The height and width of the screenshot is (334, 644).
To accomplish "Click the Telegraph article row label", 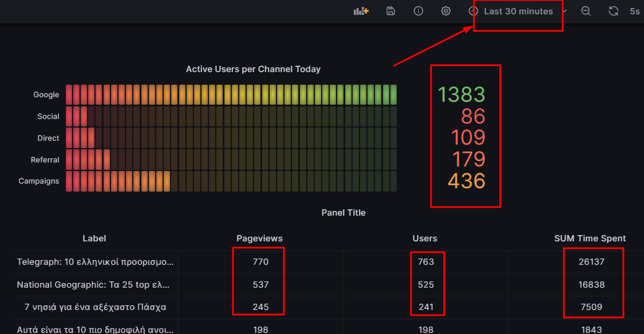I will pos(94,262).
